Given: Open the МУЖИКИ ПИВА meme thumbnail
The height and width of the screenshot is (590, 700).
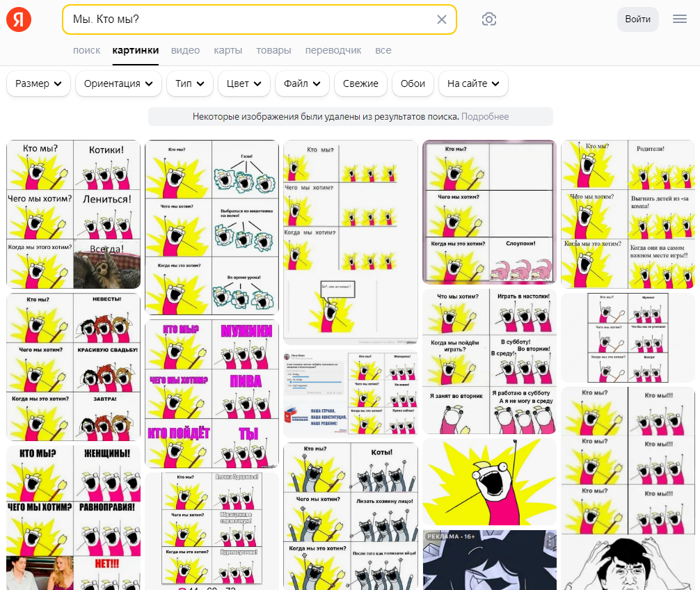Looking at the screenshot, I should point(212,394).
